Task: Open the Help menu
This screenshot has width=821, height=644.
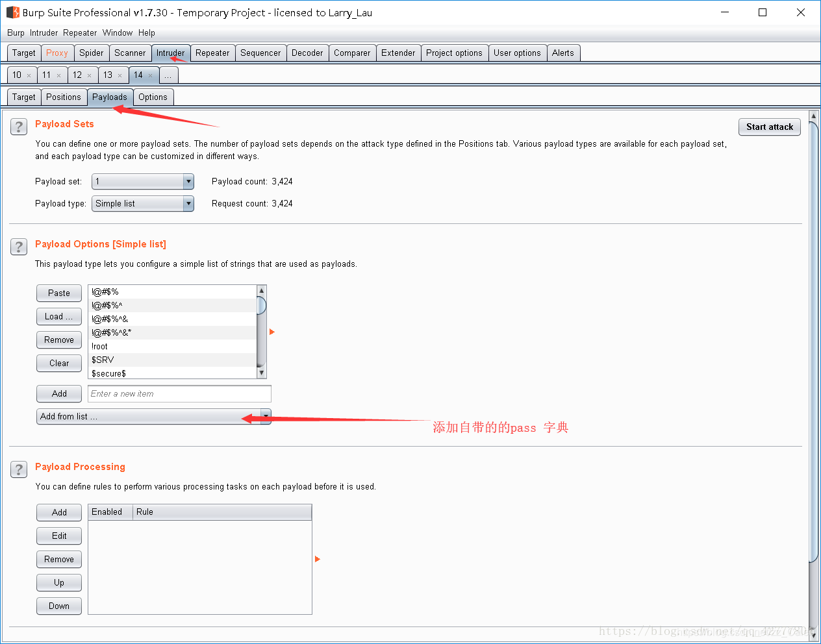Action: coord(147,33)
